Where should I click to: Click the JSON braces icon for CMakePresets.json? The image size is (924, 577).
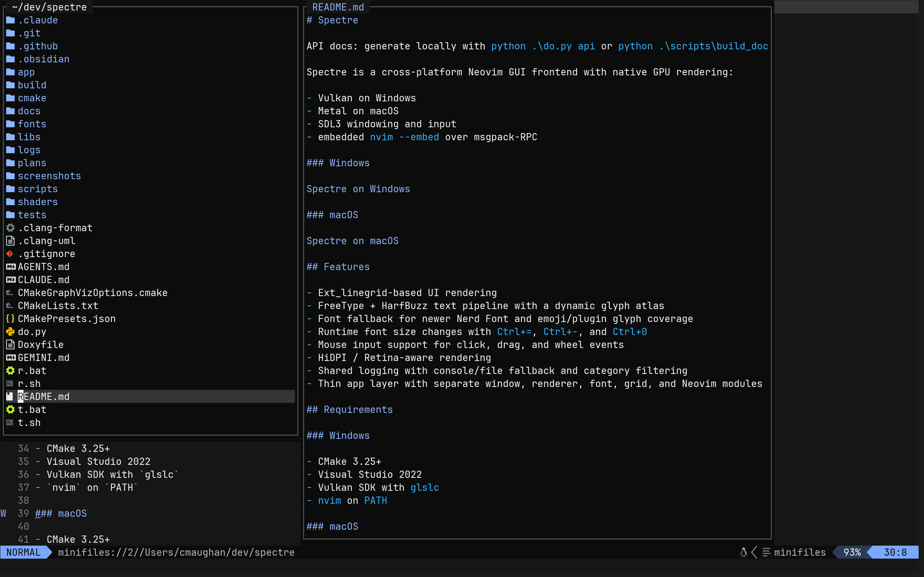(x=10, y=319)
